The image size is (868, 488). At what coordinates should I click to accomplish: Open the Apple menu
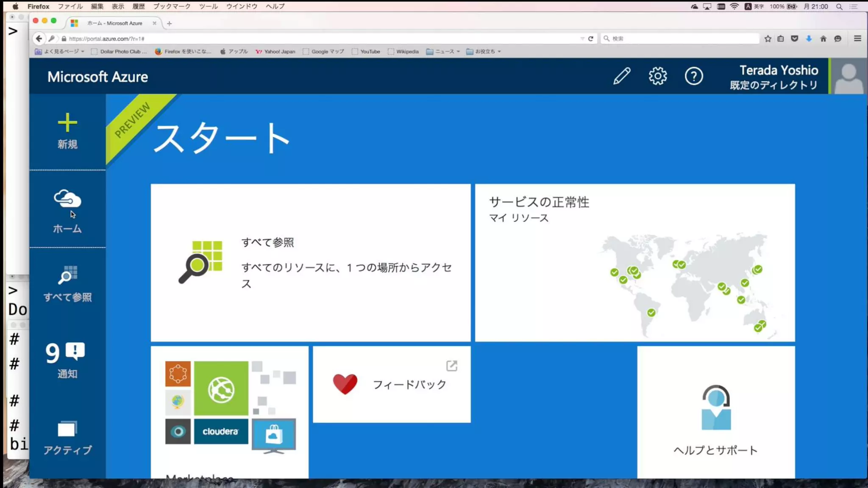15,6
